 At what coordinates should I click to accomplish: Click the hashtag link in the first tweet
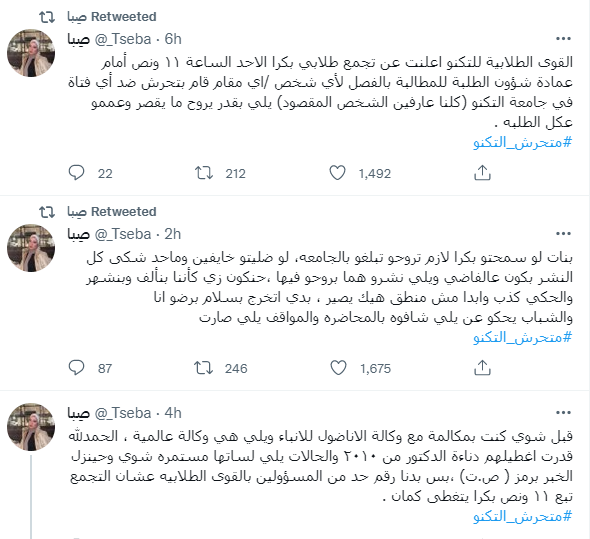[x=523, y=143]
